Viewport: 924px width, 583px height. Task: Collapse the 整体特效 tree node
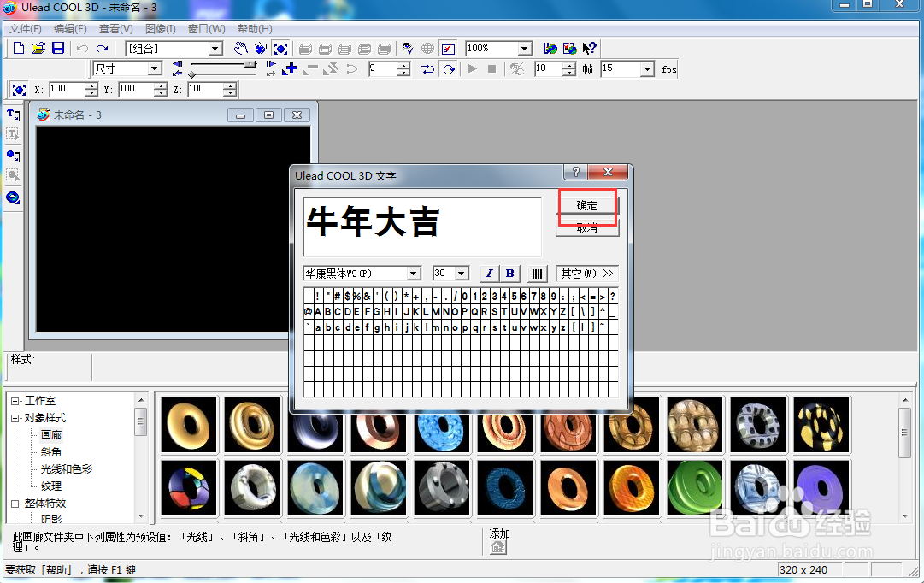coord(15,503)
